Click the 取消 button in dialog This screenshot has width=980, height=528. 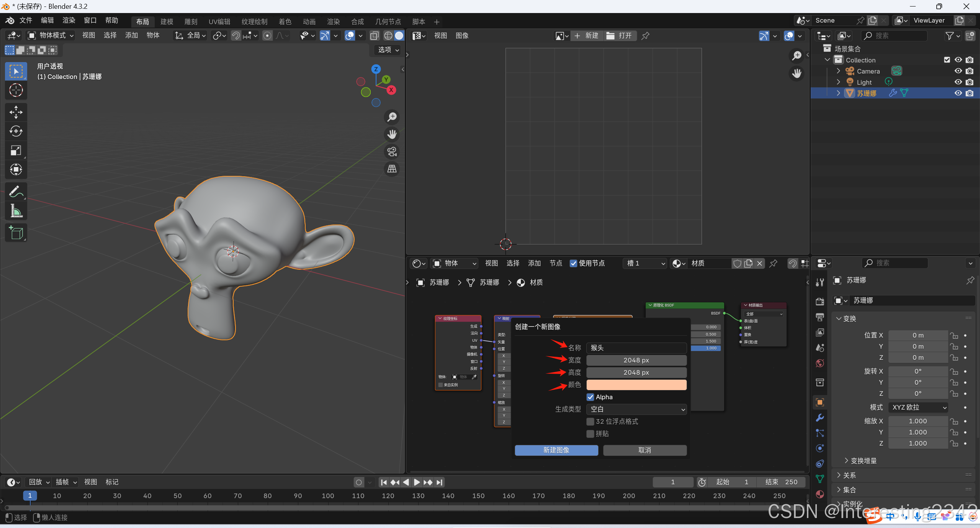point(645,450)
